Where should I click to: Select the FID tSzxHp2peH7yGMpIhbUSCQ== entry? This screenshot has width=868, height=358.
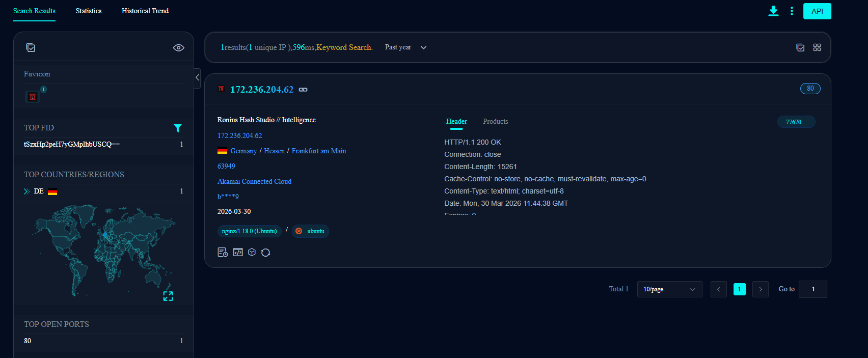tap(72, 144)
